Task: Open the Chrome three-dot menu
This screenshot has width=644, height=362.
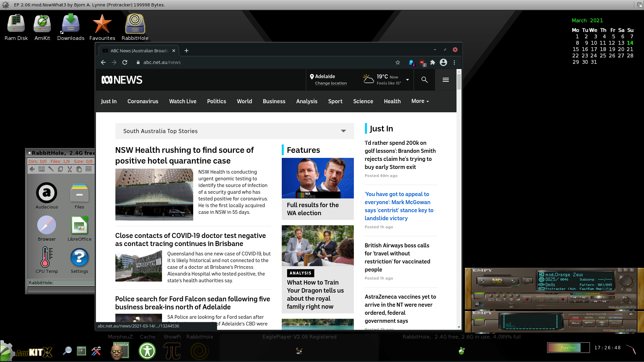Action: pos(454,62)
